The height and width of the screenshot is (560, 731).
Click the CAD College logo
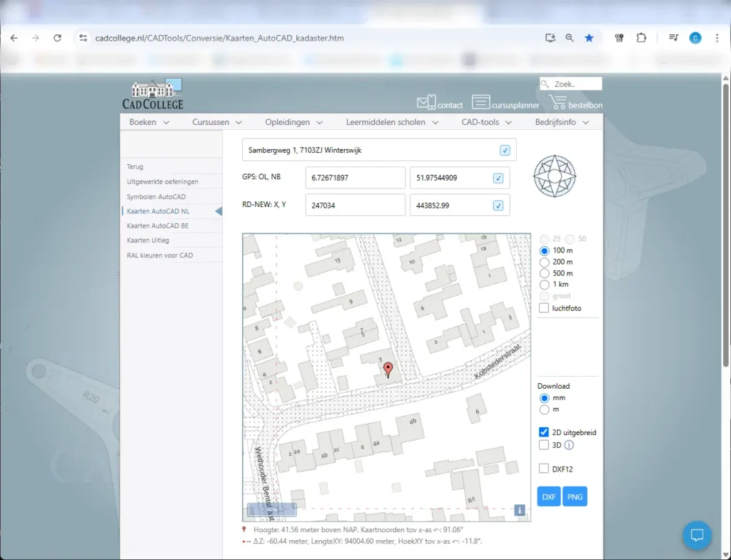click(153, 93)
